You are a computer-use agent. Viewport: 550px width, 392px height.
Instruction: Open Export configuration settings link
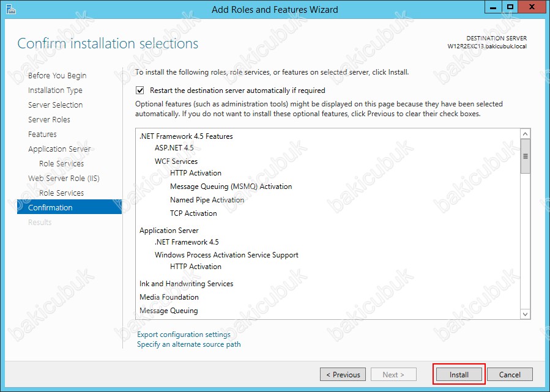click(184, 335)
